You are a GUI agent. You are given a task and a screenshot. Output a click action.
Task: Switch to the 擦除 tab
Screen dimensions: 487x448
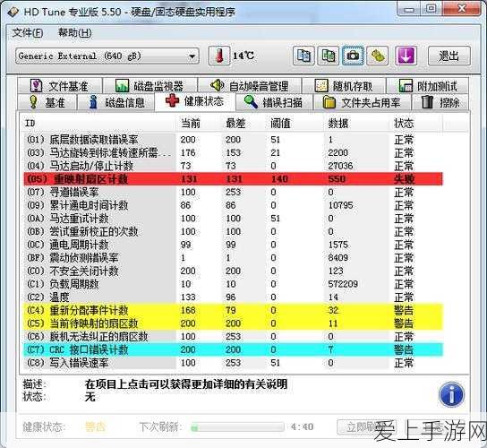[x=440, y=102]
